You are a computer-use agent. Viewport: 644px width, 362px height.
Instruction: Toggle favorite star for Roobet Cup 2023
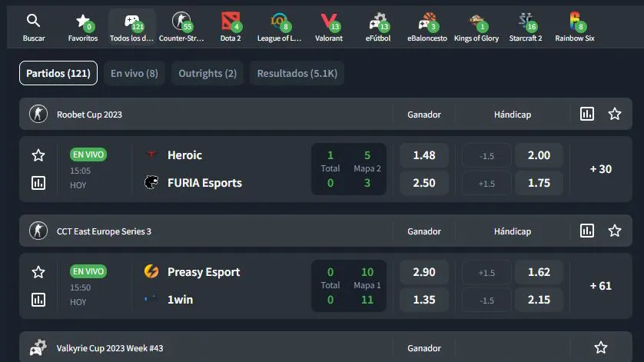[x=615, y=114]
